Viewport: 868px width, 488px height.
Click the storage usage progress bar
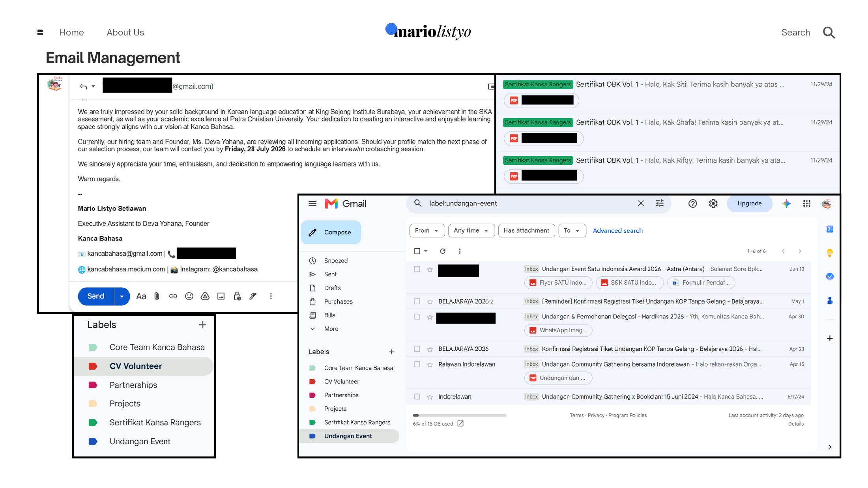pos(460,415)
